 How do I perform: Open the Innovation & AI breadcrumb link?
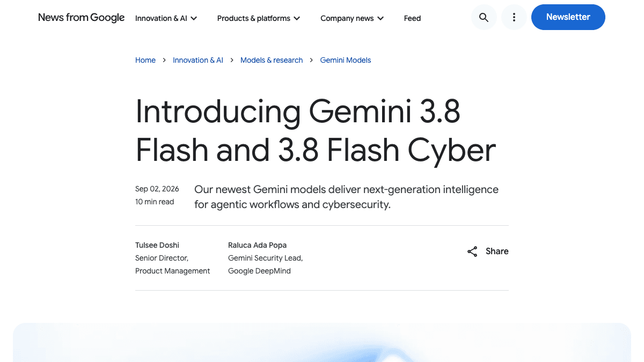click(x=198, y=60)
